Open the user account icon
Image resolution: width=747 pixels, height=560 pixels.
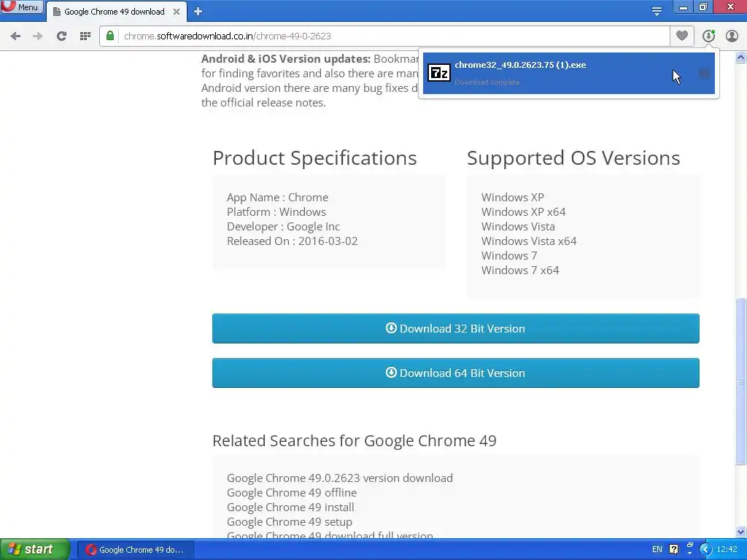732,36
